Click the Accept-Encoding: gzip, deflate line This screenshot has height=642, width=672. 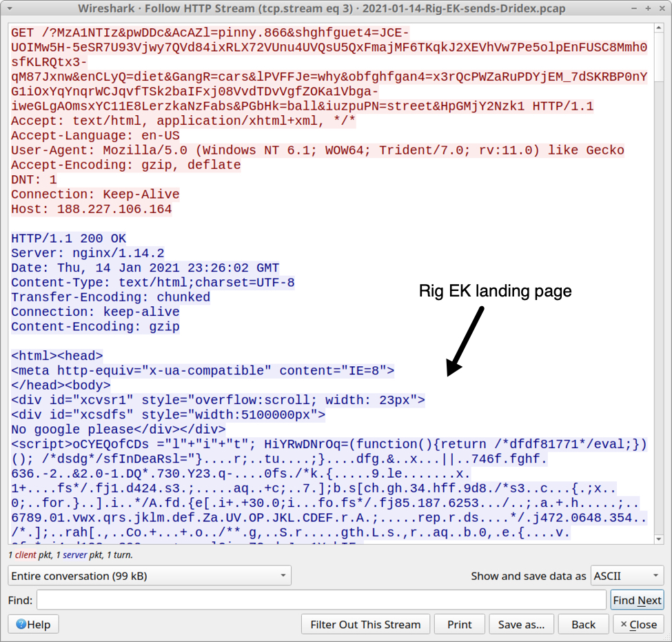[x=126, y=165]
